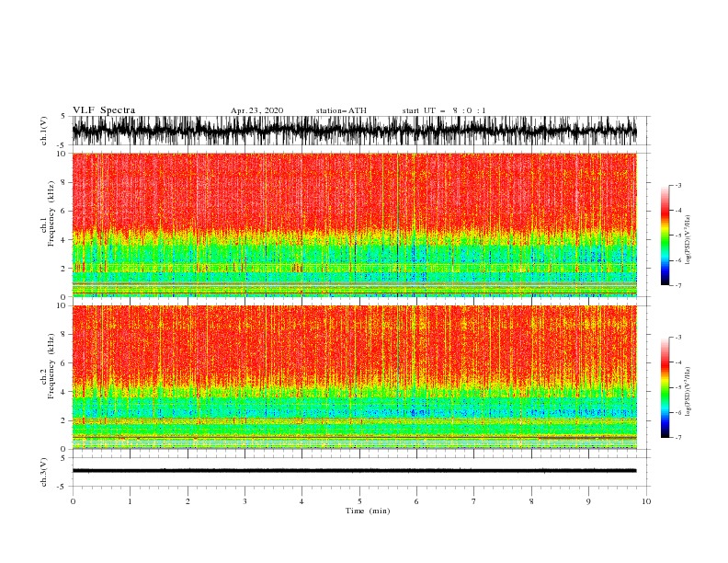Image resolution: width=728 pixels, height=563 pixels.
Task: Click the ch.2 log(PSD) colorbar label
Action: pyautogui.click(x=688, y=392)
